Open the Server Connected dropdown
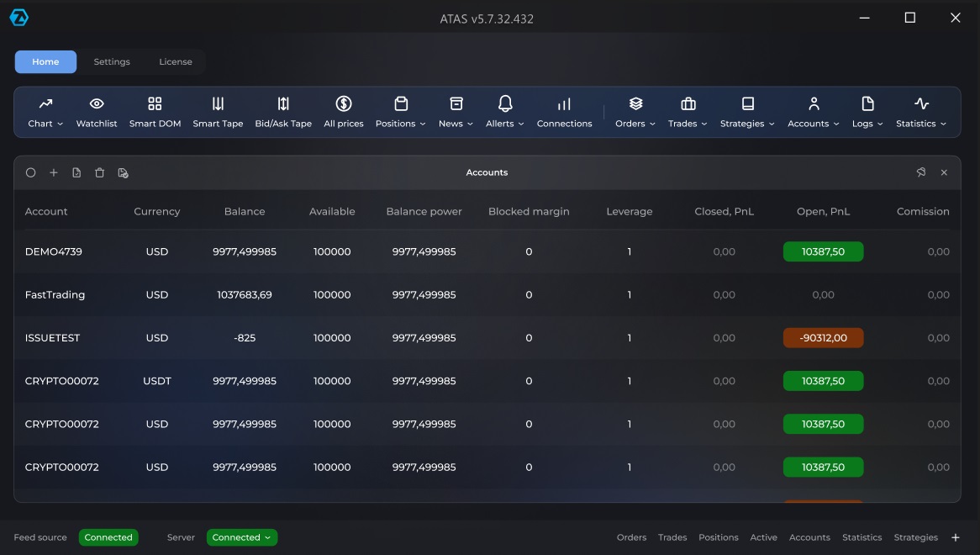 tap(241, 537)
